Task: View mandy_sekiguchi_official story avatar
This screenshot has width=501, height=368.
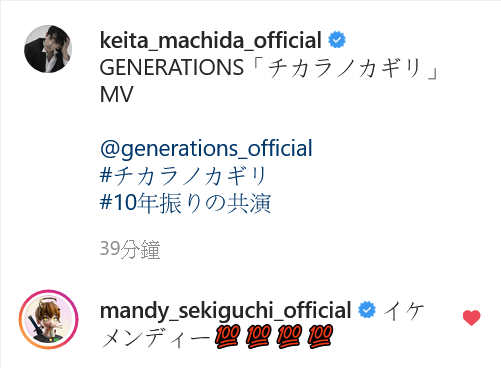Action: (x=49, y=319)
